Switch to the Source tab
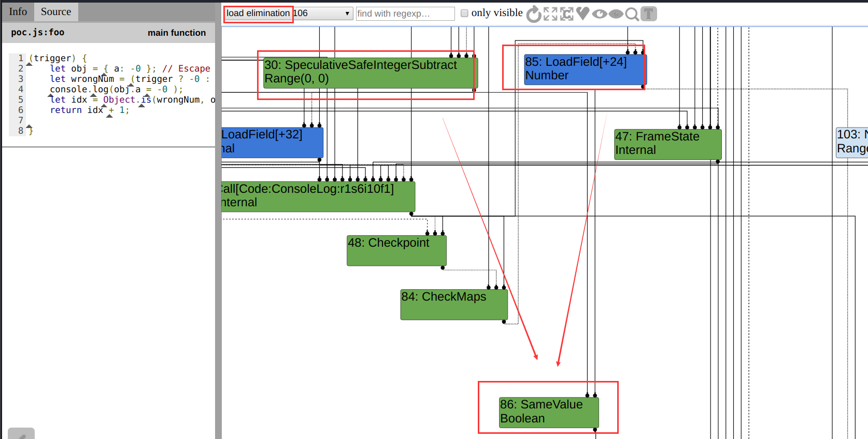This screenshot has width=868, height=439. [x=56, y=11]
